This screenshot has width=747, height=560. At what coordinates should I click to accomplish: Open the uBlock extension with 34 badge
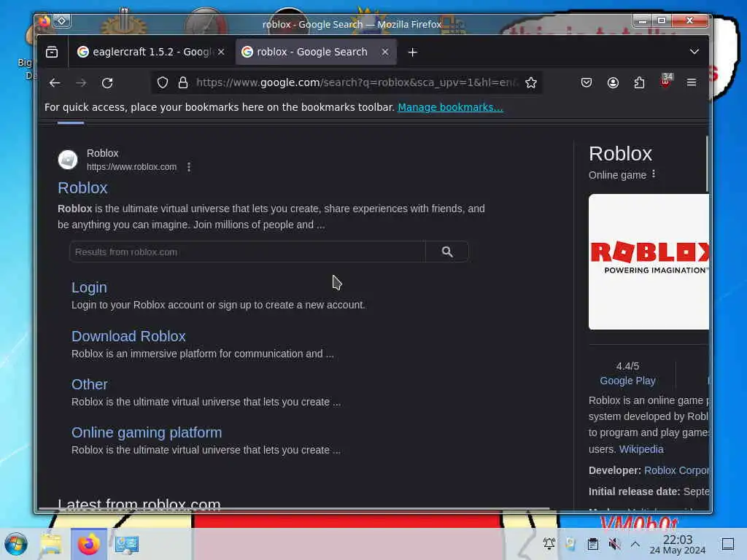click(666, 81)
